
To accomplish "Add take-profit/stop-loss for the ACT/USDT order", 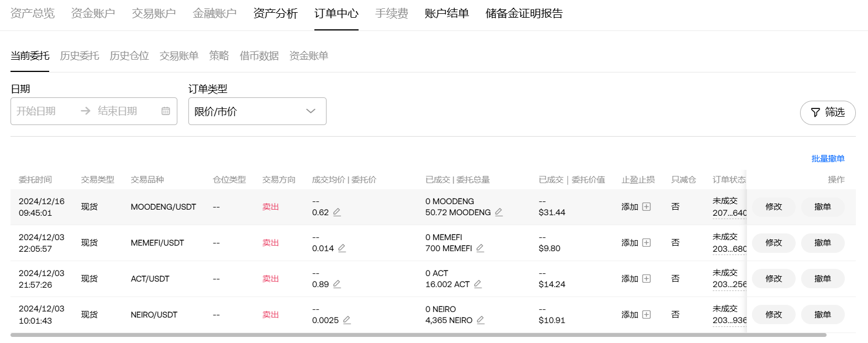I will (x=636, y=279).
